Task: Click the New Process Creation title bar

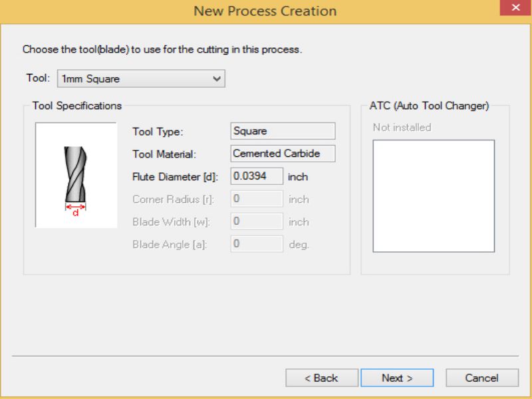Action: [265, 11]
